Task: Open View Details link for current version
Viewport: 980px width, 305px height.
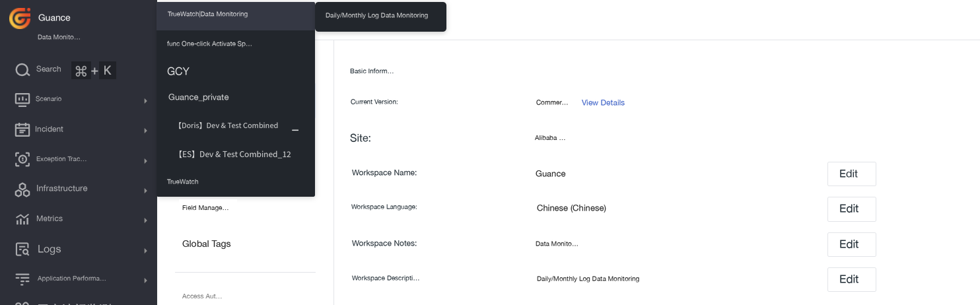Action: pyautogui.click(x=603, y=102)
